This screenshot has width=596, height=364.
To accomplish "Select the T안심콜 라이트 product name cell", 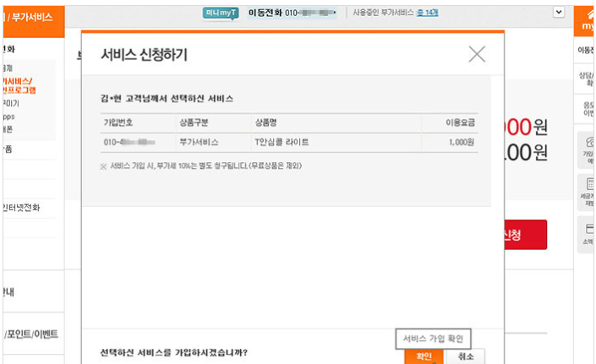I will pyautogui.click(x=282, y=142).
